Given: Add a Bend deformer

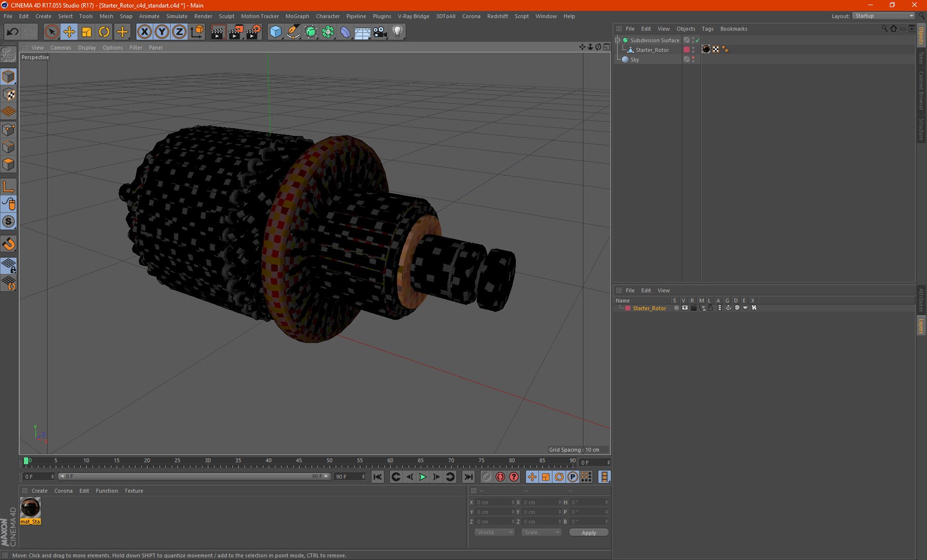Looking at the screenshot, I should click(345, 32).
